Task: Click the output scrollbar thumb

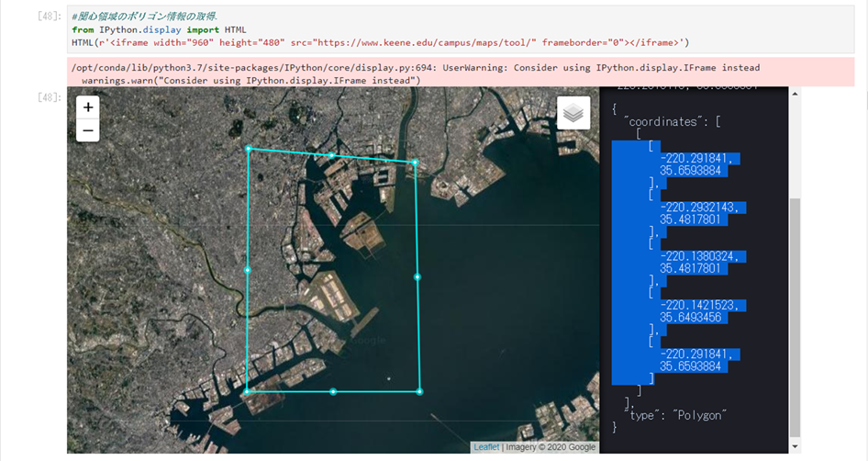Action: [795, 317]
